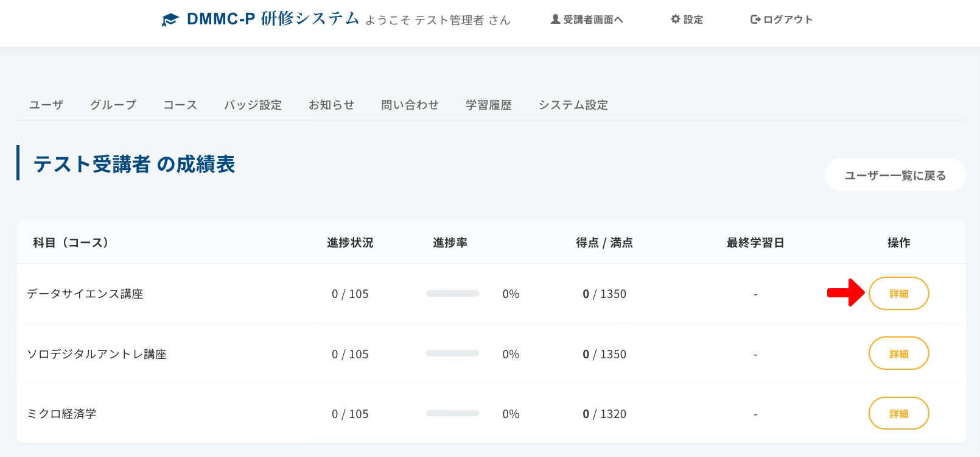Open 詳細 for データサイエンス講座
This screenshot has height=457, width=980.
click(898, 294)
